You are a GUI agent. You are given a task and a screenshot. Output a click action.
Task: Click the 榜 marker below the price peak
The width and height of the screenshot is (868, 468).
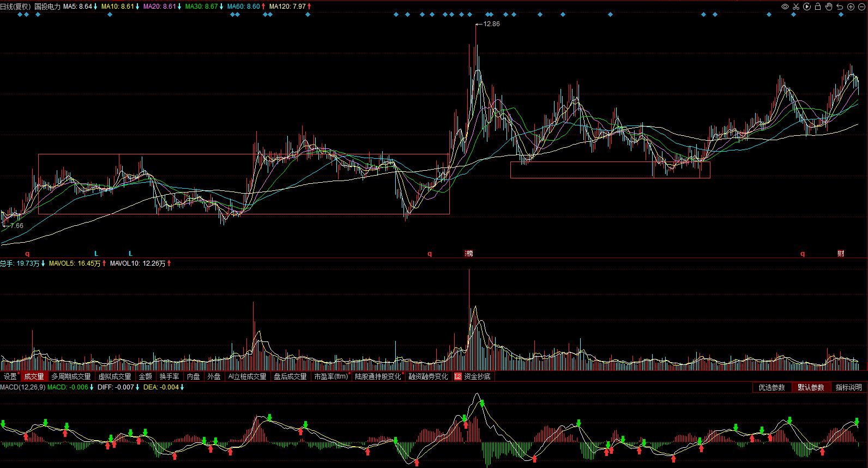click(469, 254)
